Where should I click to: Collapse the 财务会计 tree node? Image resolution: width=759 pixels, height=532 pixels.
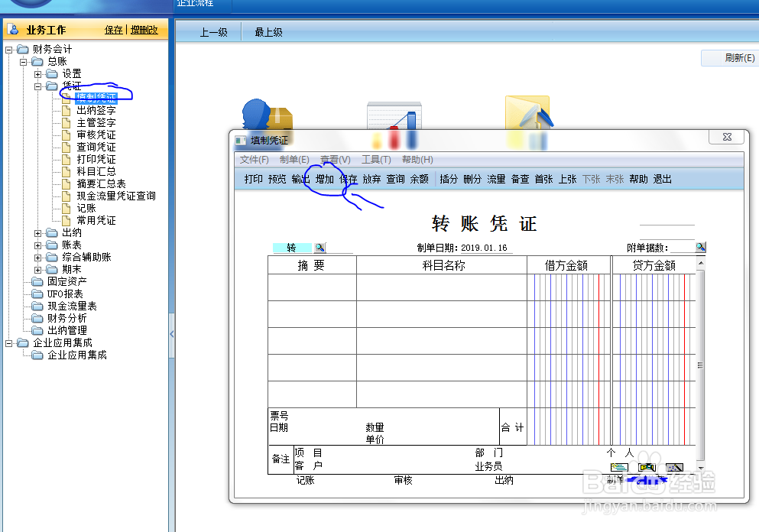pyautogui.click(x=8, y=50)
